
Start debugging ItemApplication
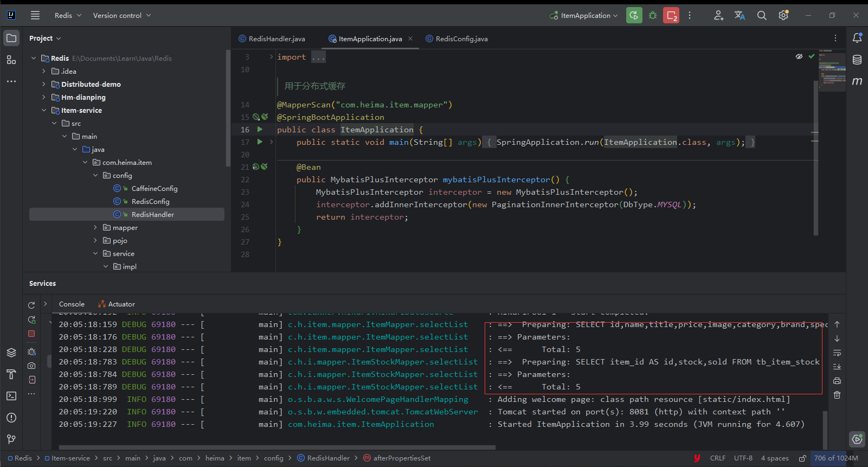click(x=653, y=15)
